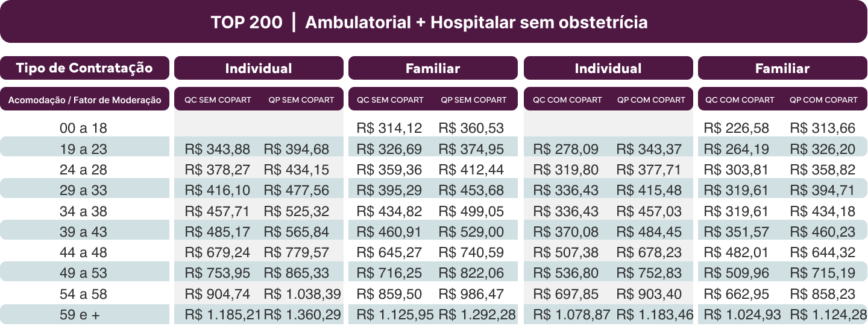Image resolution: width=868 pixels, height=329 pixels.
Task: Select the R$ 903,40 price value
Action: [x=649, y=294]
